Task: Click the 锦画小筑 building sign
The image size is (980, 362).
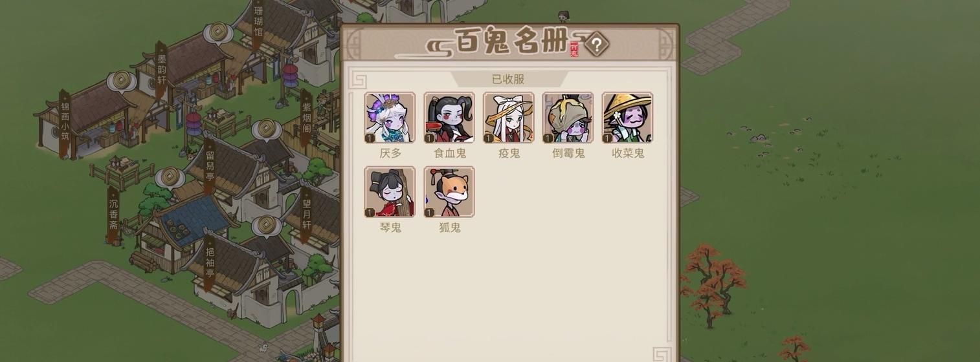Action: pos(65,123)
